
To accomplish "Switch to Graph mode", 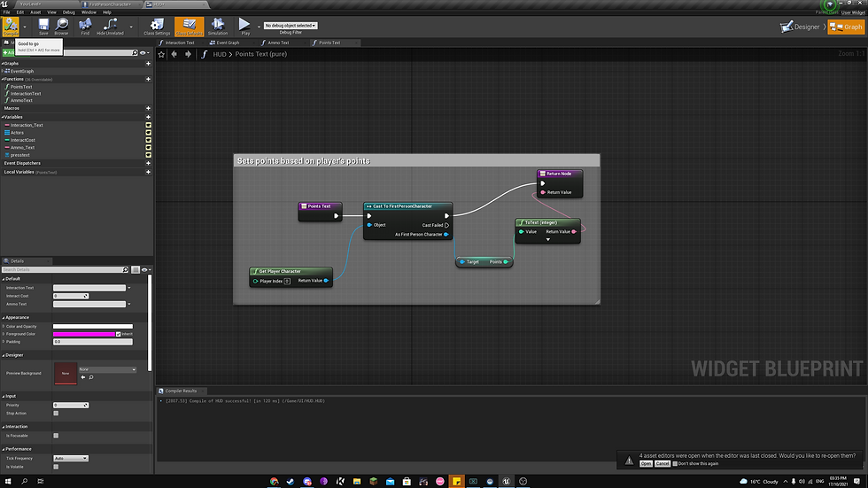I will tap(846, 27).
